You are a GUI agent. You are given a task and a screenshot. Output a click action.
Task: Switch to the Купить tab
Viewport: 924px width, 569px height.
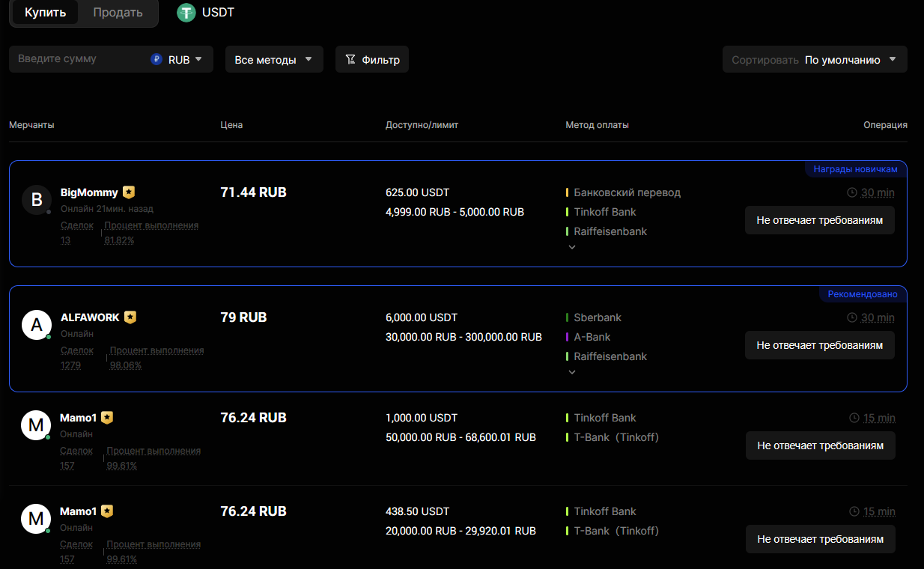coord(45,13)
